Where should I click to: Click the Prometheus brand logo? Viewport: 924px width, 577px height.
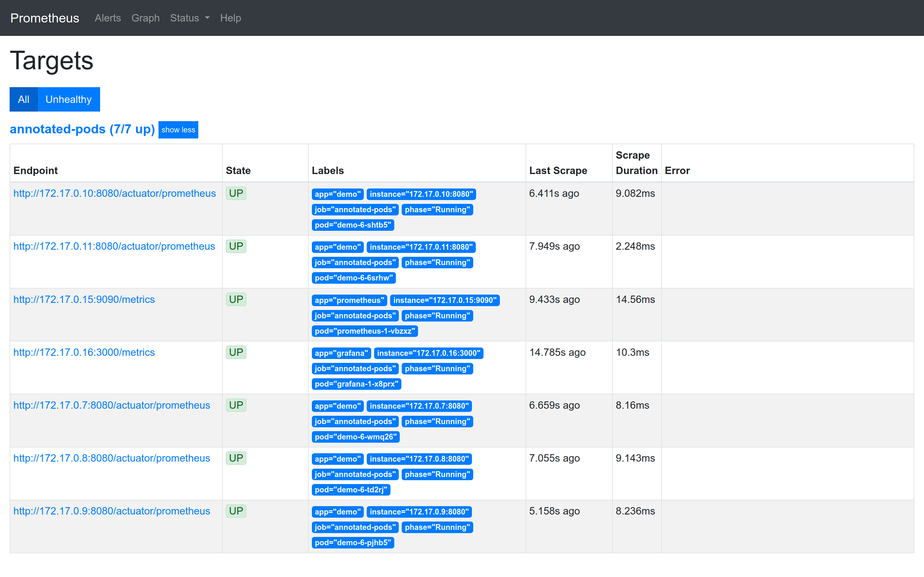pos(45,18)
